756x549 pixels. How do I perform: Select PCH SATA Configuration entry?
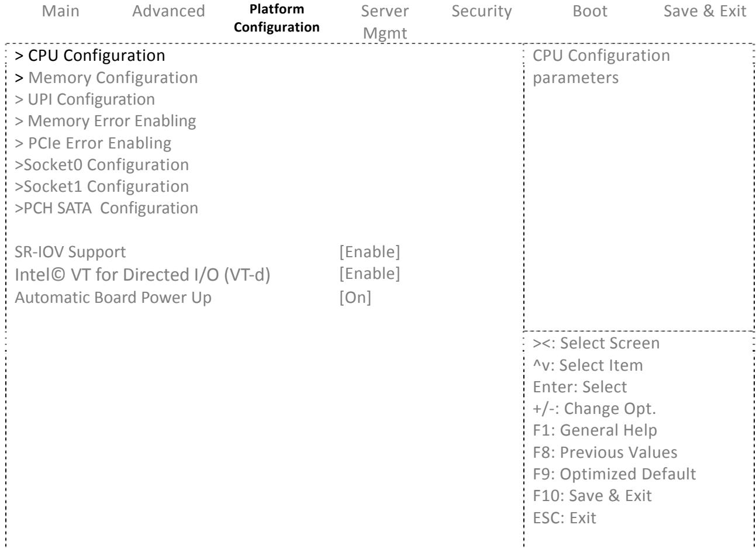[106, 208]
